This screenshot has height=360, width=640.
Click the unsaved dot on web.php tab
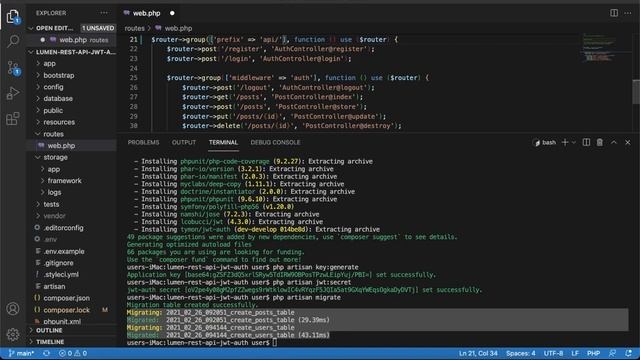click(172, 13)
